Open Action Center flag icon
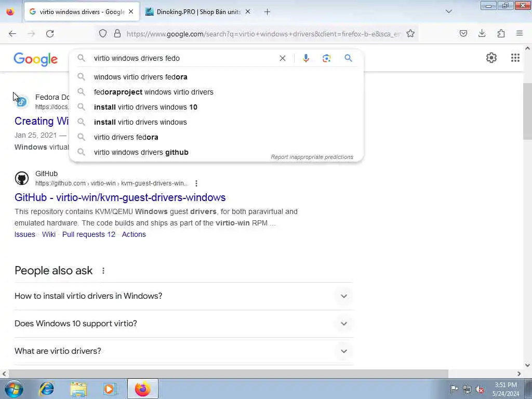The width and height of the screenshot is (532, 399). point(454,389)
